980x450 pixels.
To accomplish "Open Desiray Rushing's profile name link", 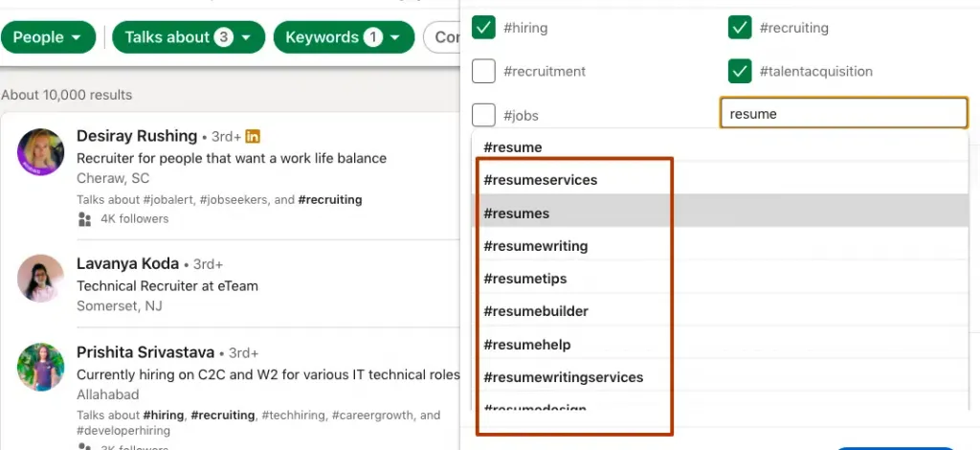I will (137, 136).
